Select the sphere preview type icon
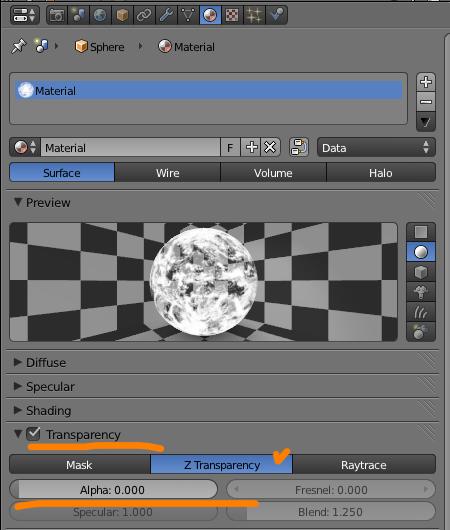Image resolution: width=450 pixels, height=530 pixels. click(421, 252)
